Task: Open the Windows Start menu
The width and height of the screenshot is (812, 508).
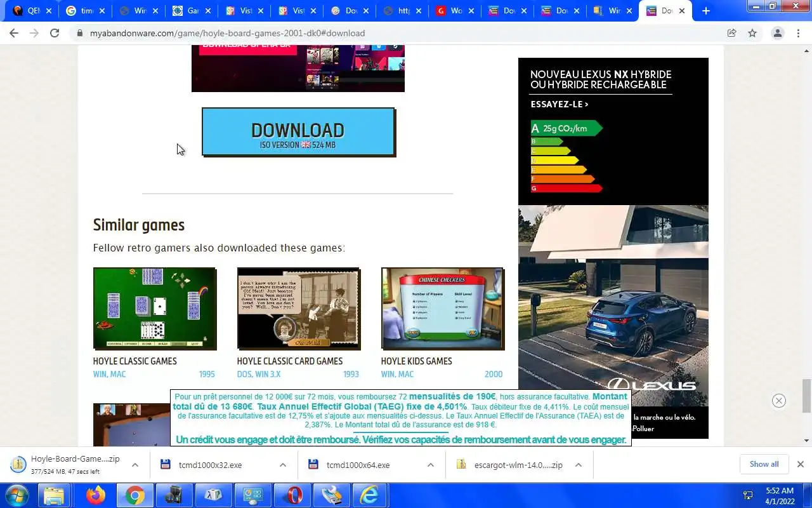Action: point(17,495)
